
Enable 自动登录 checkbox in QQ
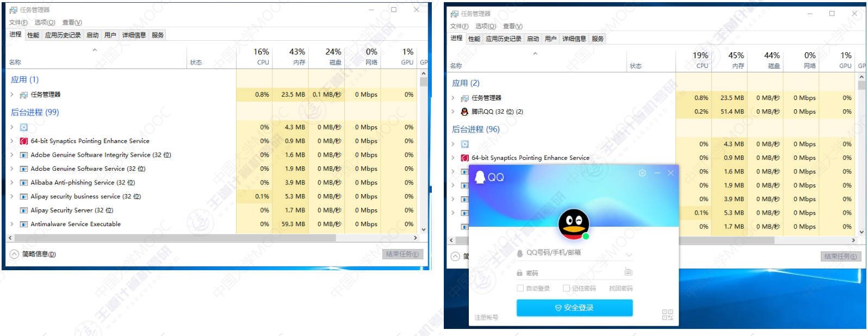pos(520,288)
